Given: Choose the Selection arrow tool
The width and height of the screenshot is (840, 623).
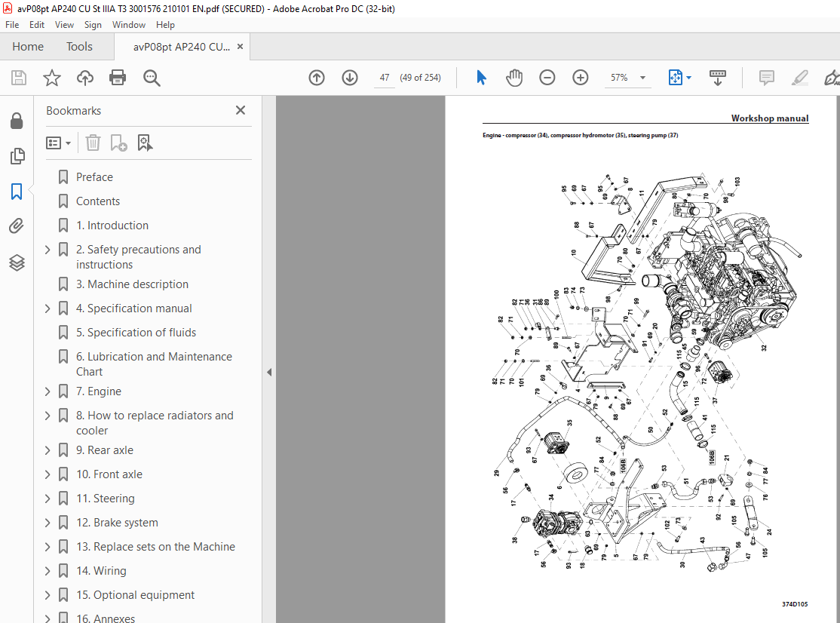Looking at the screenshot, I should coord(481,78).
